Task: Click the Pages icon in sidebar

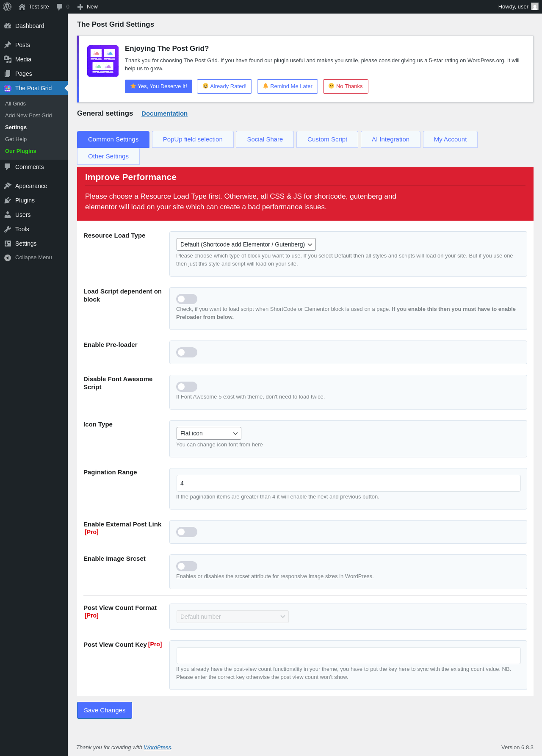Action: click(x=8, y=74)
